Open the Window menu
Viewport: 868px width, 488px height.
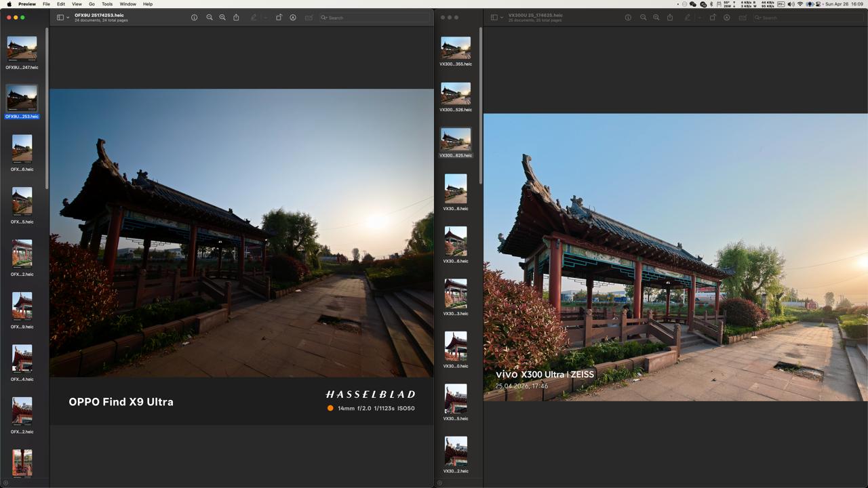click(x=128, y=4)
